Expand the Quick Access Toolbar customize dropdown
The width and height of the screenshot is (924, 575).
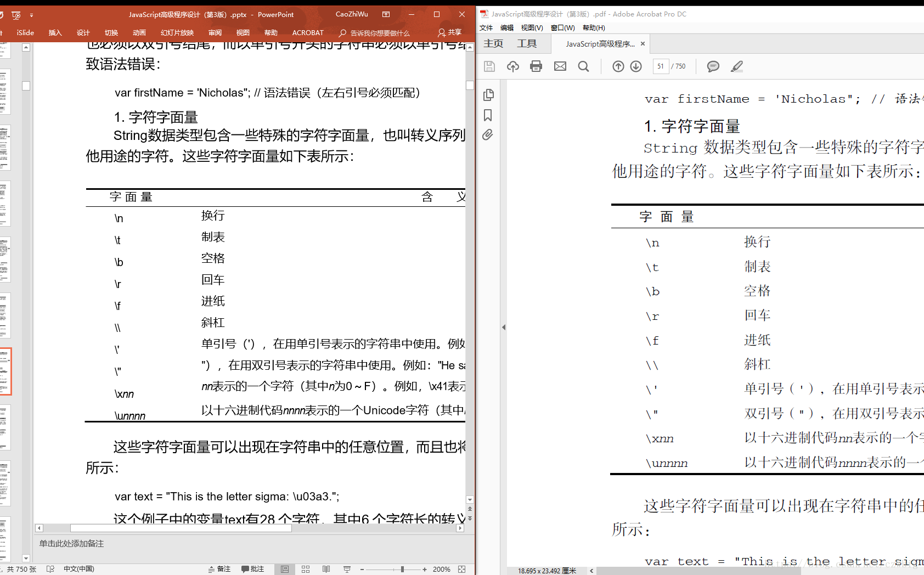click(31, 15)
